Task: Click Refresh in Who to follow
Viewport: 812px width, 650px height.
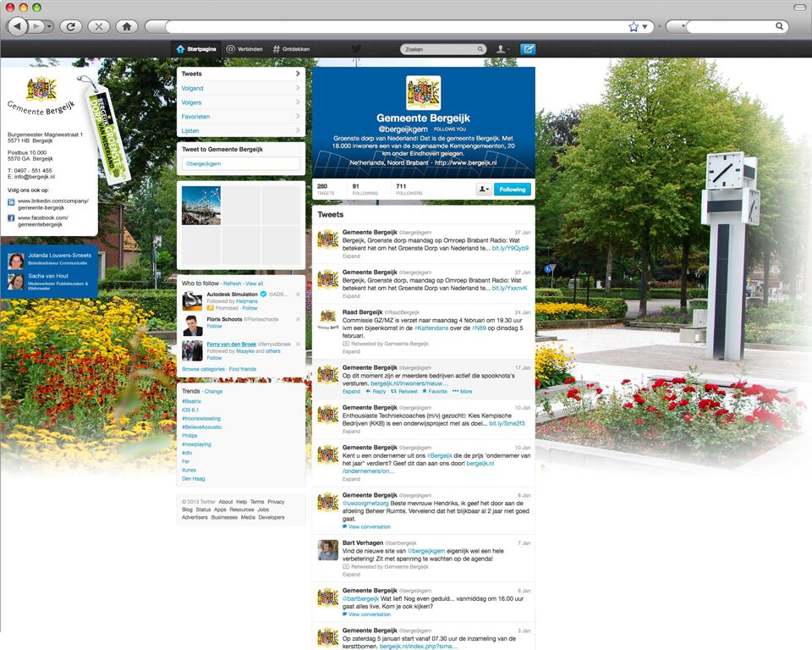Action: (232, 284)
